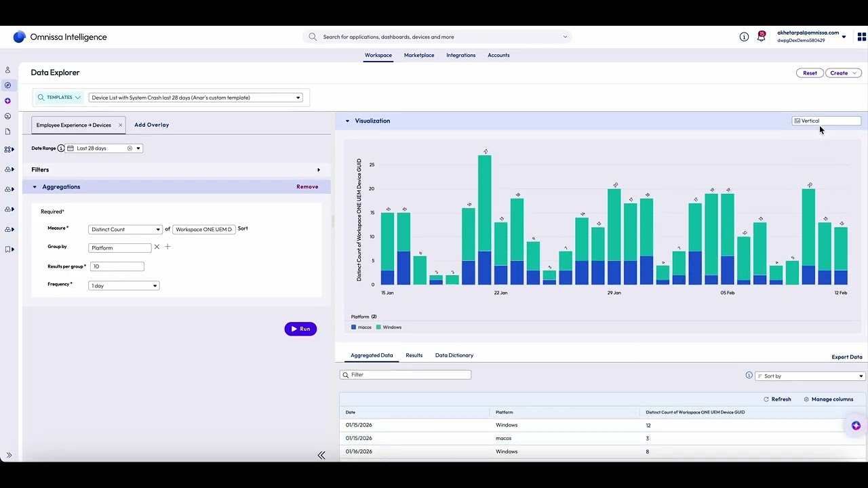The height and width of the screenshot is (488, 868).
Task: Open the Vertical chart type dropdown
Action: pos(827,121)
